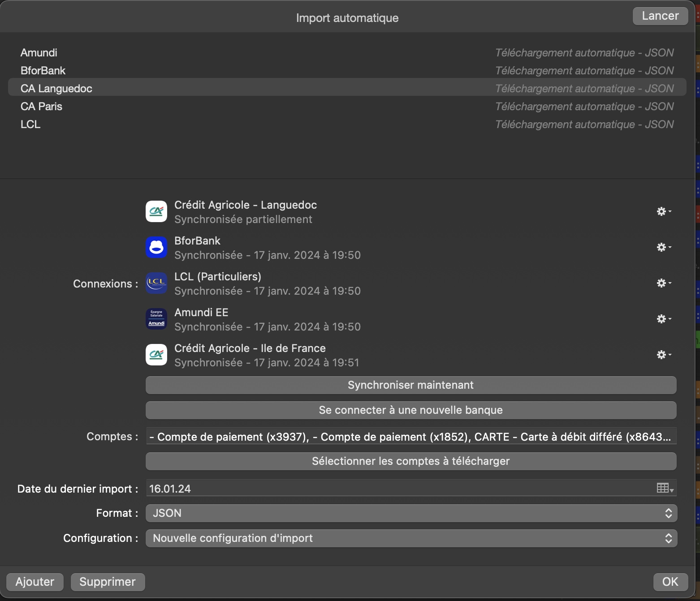Click the Synchronisée partiellement status text
This screenshot has width=700, height=601.
point(243,219)
